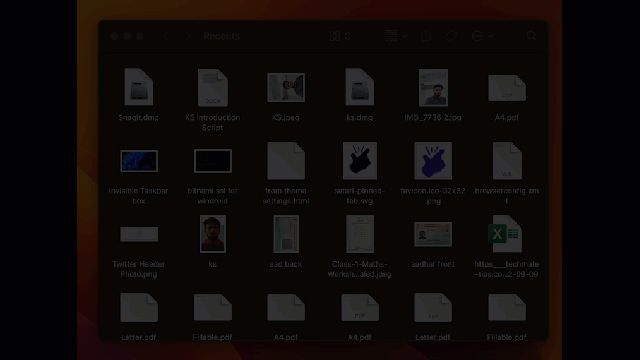640x360 pixels.
Task: Go forward using the Finder forward arrow
Action: click(188, 36)
